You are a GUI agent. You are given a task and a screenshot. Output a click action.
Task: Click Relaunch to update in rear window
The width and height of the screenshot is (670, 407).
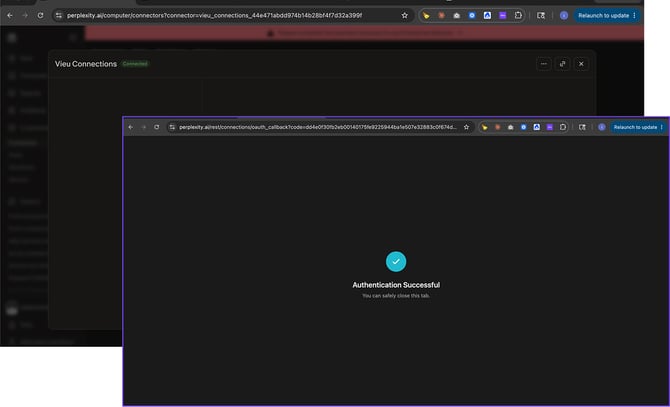603,15
